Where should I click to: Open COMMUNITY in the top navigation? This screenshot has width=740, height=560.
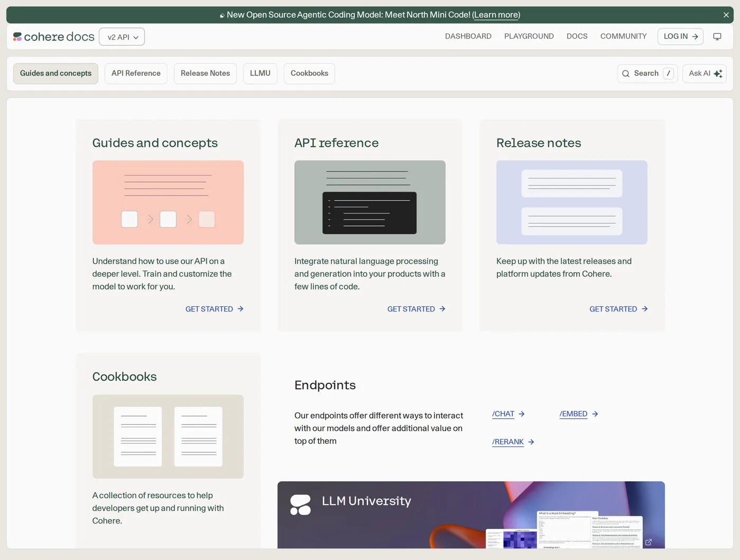624,36
